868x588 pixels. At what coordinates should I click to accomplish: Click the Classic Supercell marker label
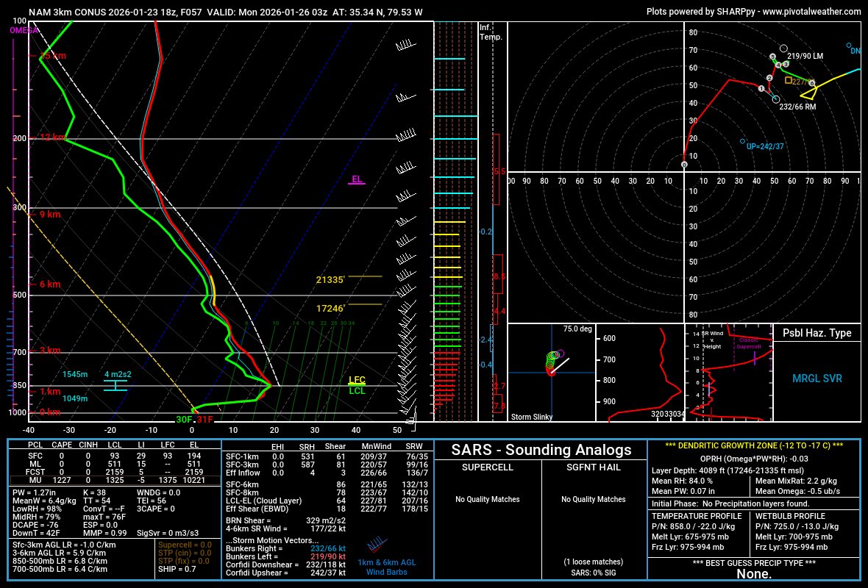coord(748,343)
